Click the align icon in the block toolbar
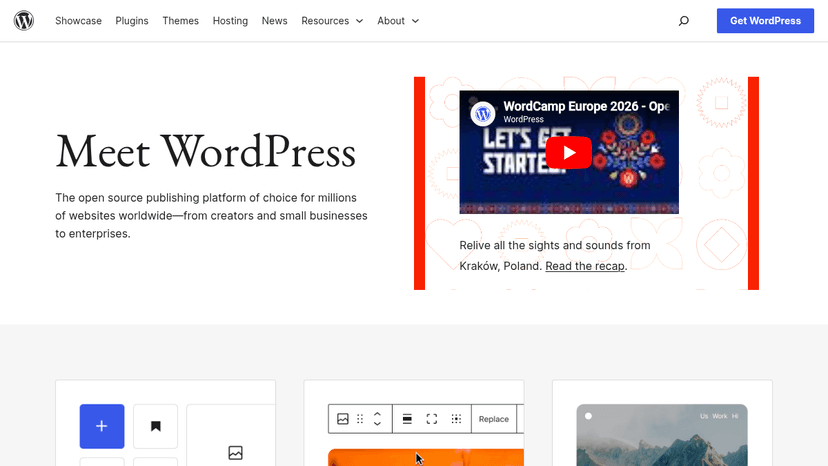Screen dimensions: 828x466 [407, 419]
